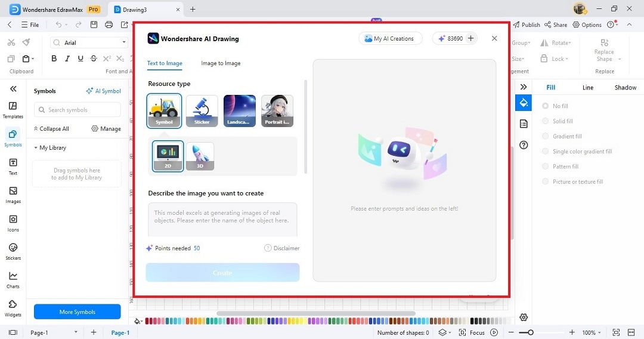
Task: Select the Solid fill option
Action: 558,121
